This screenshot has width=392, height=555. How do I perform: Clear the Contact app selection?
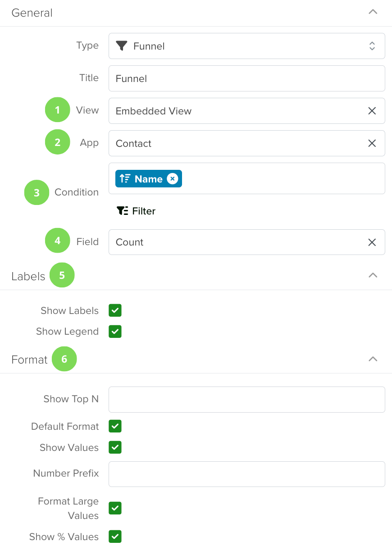pos(372,143)
